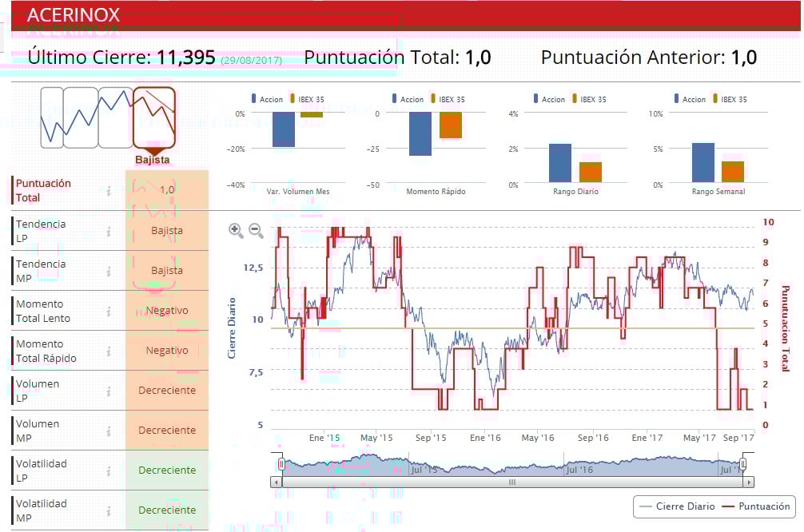Open info icon for Volatilidad LP

tap(109, 471)
